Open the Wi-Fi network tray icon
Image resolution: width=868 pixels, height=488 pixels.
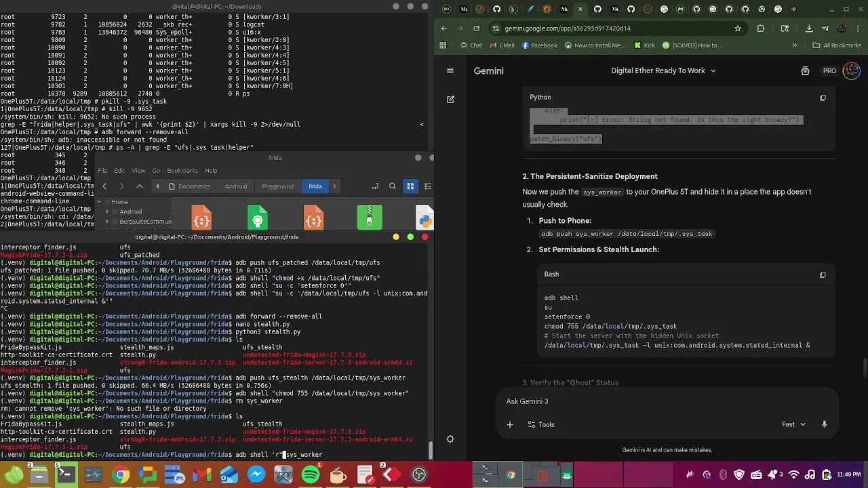(793, 475)
